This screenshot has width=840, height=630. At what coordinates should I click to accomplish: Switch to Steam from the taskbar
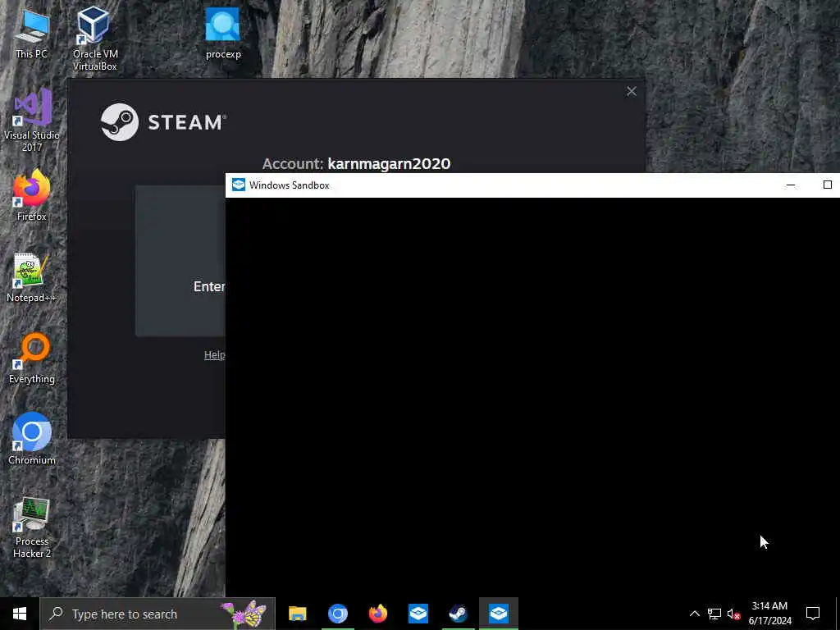tap(458, 614)
